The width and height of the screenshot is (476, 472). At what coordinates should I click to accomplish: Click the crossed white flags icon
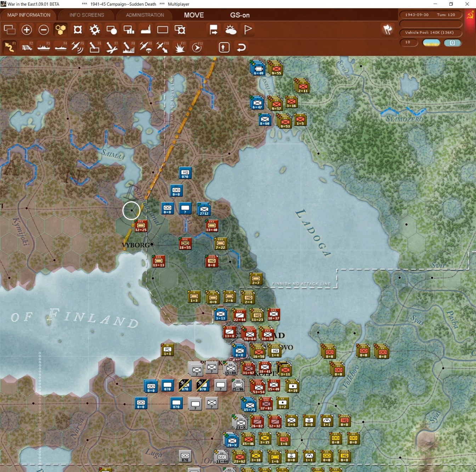click(387, 29)
